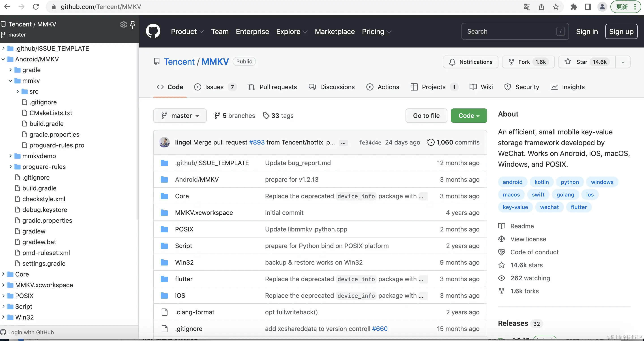Switch to the Issues tab
The height and width of the screenshot is (341, 644).
(214, 87)
